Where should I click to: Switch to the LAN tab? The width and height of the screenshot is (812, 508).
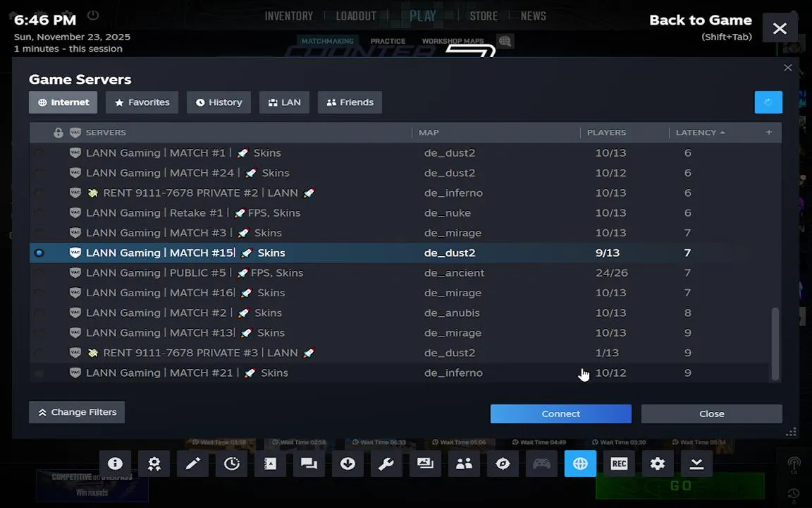(x=284, y=102)
